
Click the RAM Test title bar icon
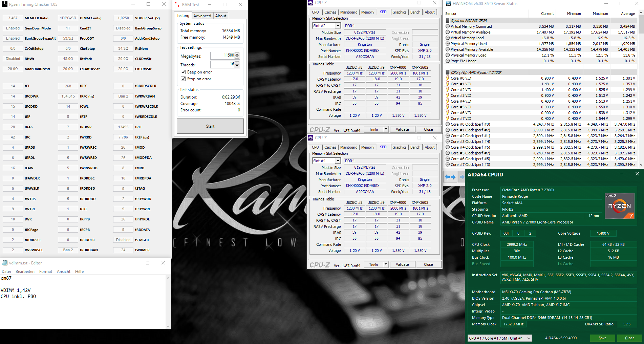177,4
